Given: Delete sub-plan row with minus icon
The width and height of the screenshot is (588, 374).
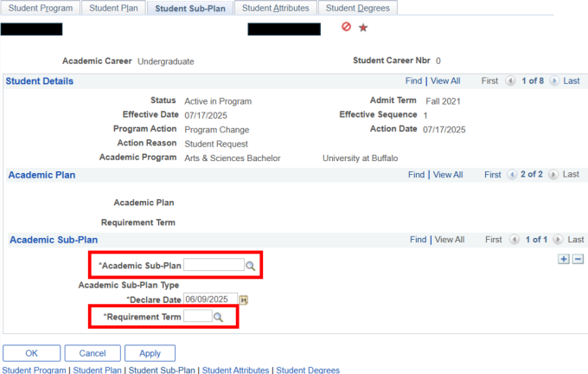Looking at the screenshot, I should [578, 259].
